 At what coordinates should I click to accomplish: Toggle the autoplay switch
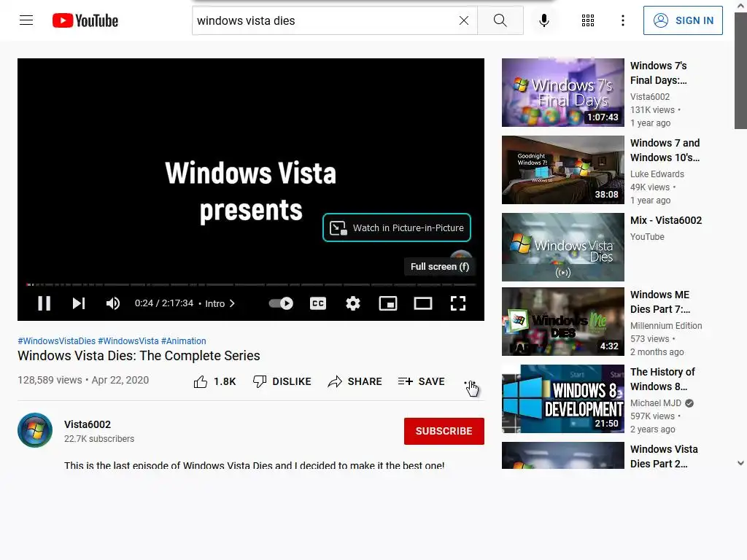point(281,303)
